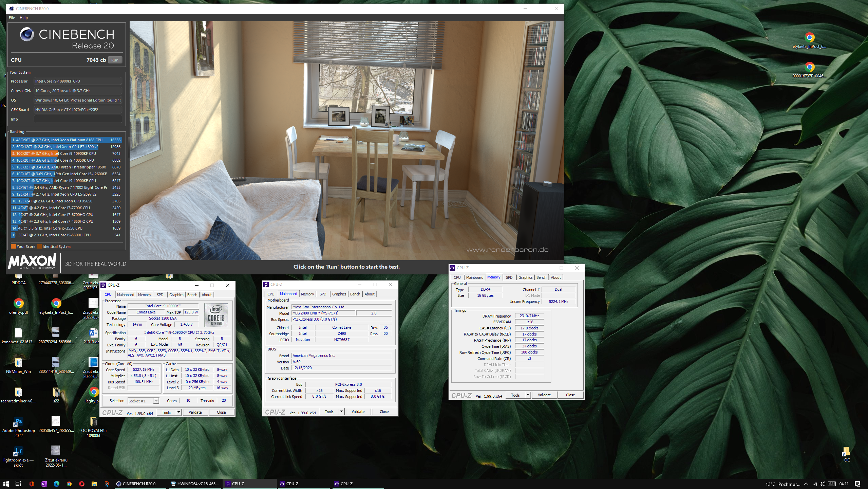The width and height of the screenshot is (868, 489).
Task: Open the Help menu in Cinebench
Action: [23, 18]
